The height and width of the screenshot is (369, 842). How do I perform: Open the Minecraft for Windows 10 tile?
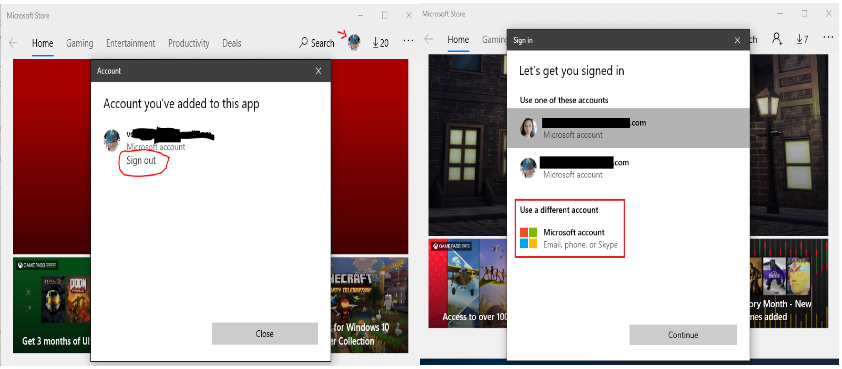[x=369, y=305]
